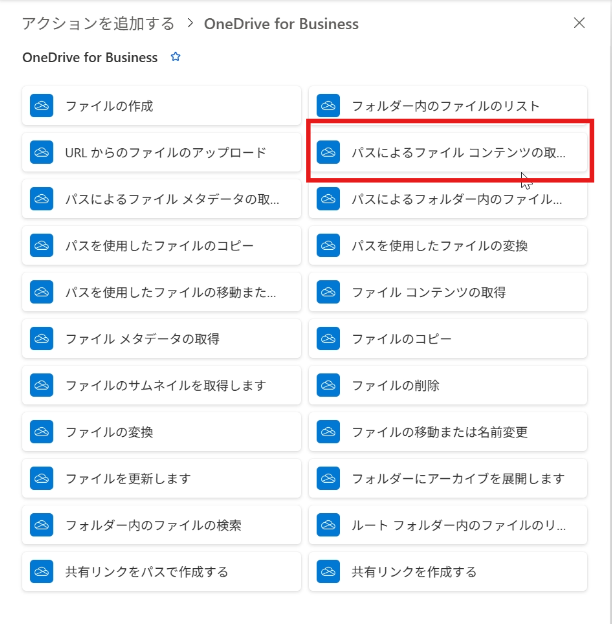Select フォルダーにアーカイブを展開します action
Image resolution: width=612 pixels, height=624 pixels.
458,478
